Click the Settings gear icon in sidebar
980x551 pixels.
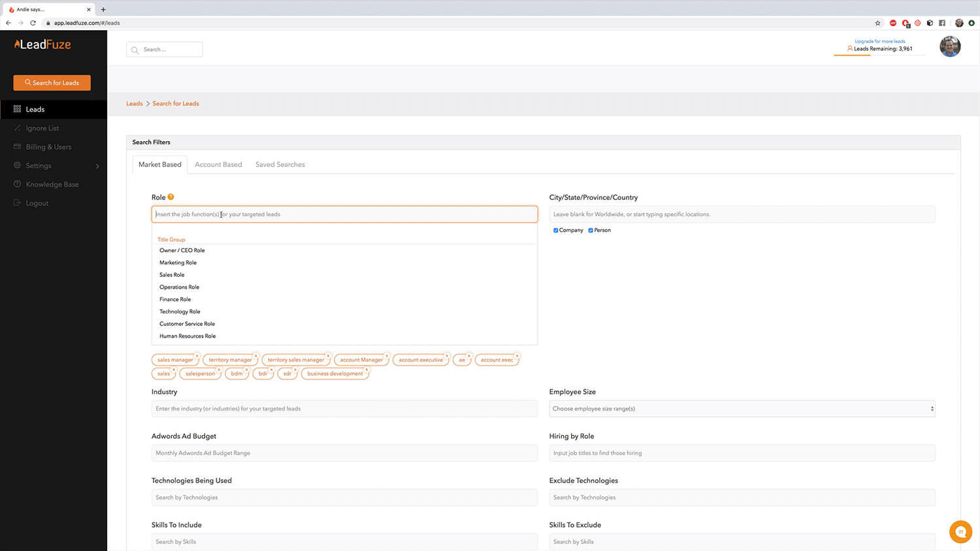click(x=17, y=165)
